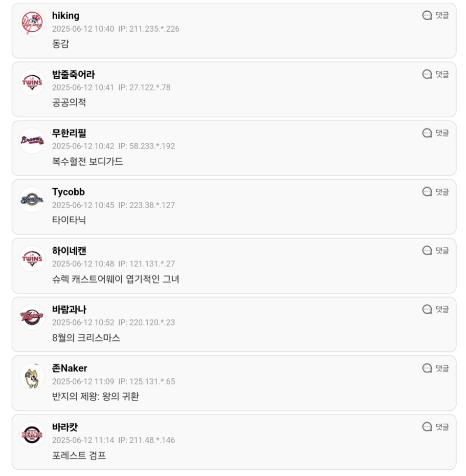Open the Tycobb username link

tap(68, 192)
